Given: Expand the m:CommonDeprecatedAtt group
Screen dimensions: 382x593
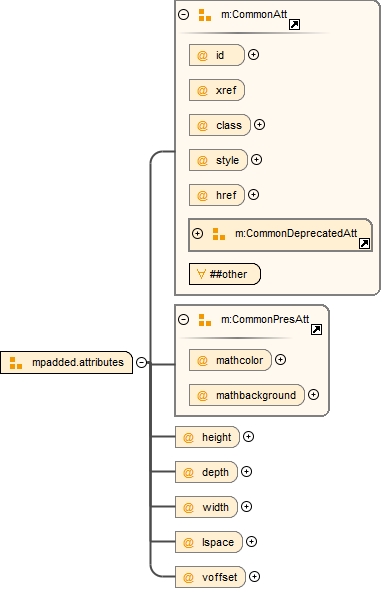Looking at the screenshot, I should [197, 233].
